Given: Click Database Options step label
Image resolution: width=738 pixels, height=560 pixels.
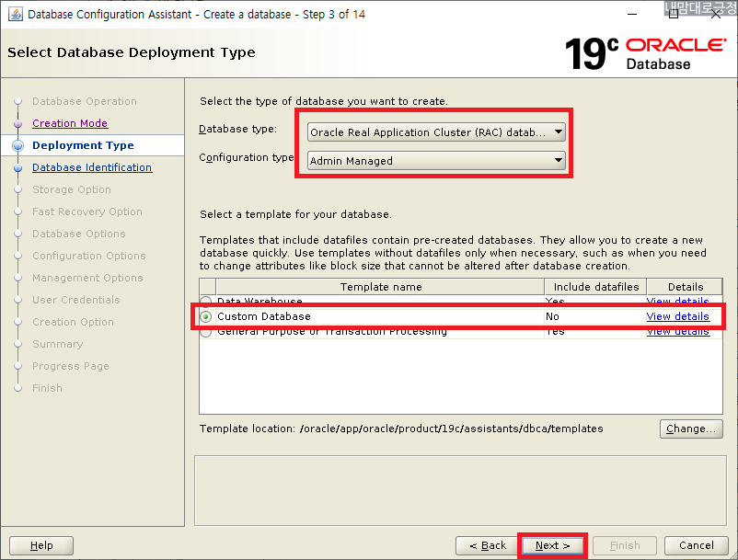Looking at the screenshot, I should pyautogui.click(x=78, y=234).
